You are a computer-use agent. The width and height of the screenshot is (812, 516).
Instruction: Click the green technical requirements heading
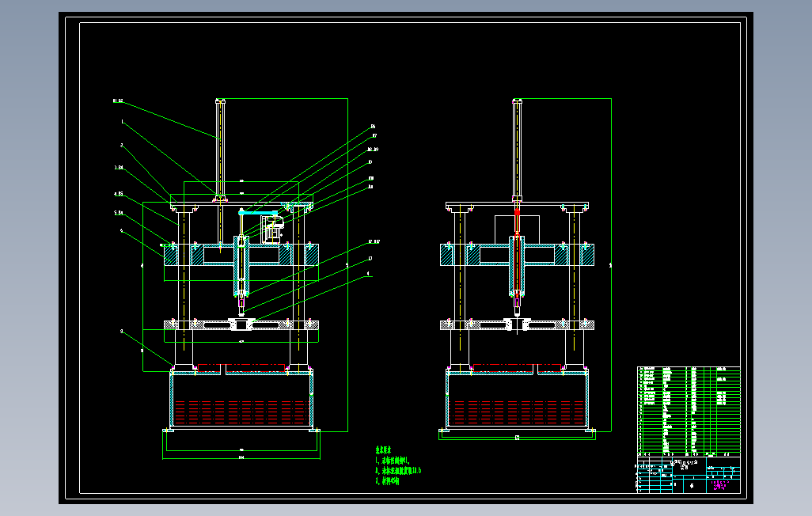pos(384,450)
